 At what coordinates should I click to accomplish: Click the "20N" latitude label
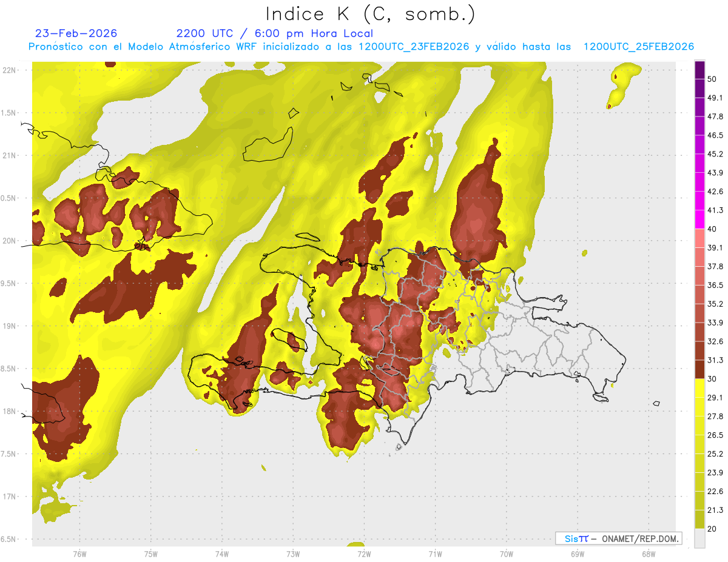tap(9, 241)
